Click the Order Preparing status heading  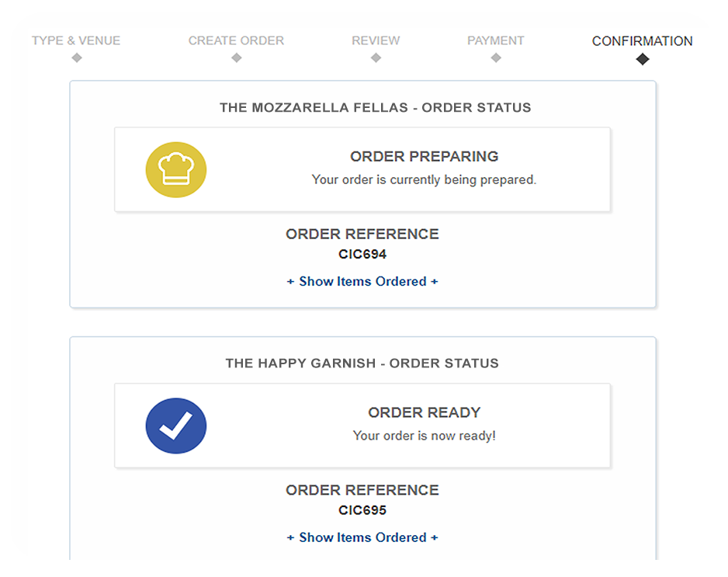[424, 156]
